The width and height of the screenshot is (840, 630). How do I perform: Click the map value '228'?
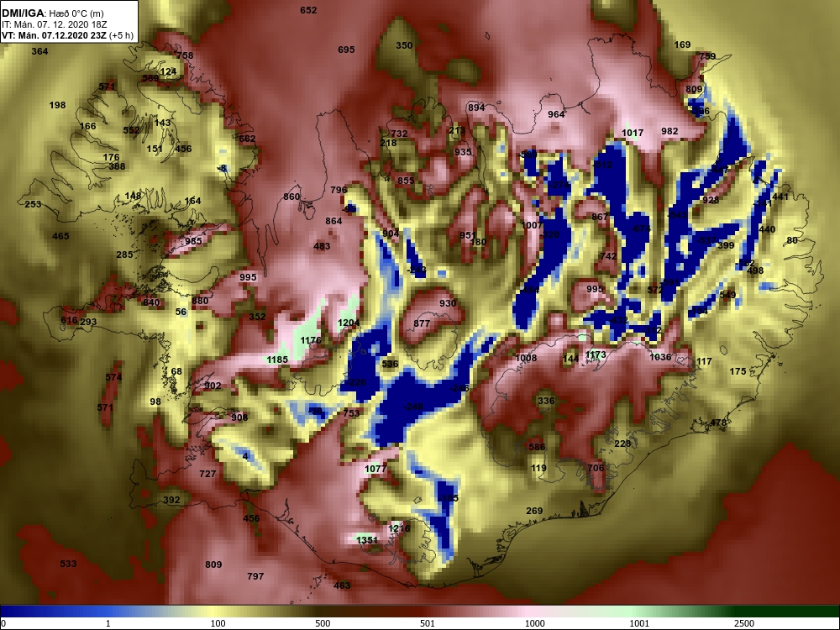pos(622,444)
